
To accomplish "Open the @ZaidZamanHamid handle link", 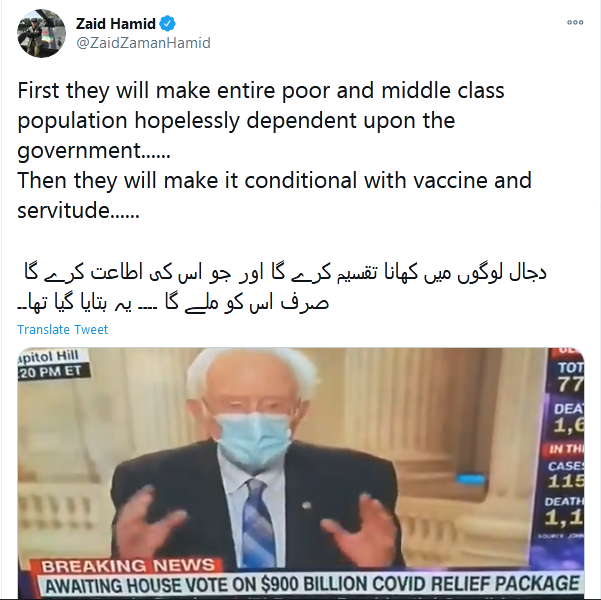I will (143, 43).
